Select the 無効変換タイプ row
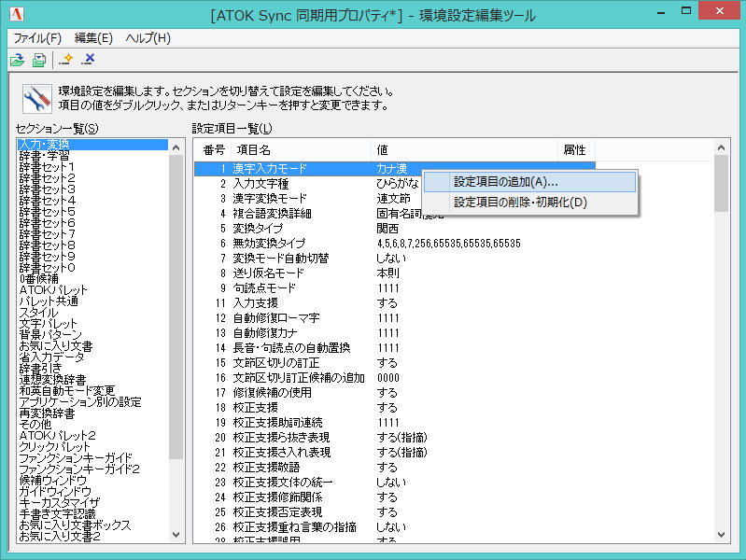 394,243
